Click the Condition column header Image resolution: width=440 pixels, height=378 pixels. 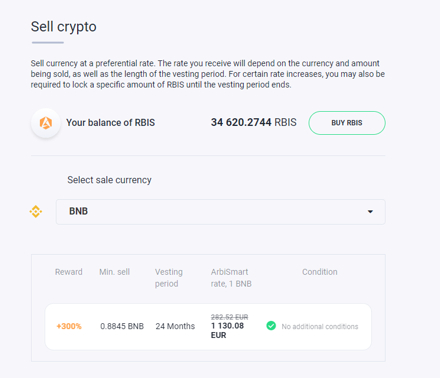point(320,272)
